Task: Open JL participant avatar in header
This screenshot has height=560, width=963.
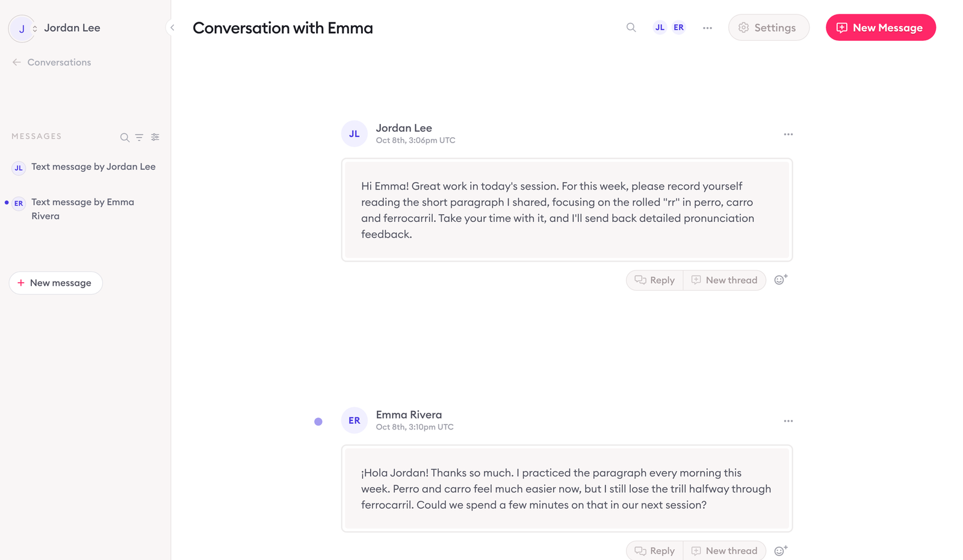Action: coord(660,28)
